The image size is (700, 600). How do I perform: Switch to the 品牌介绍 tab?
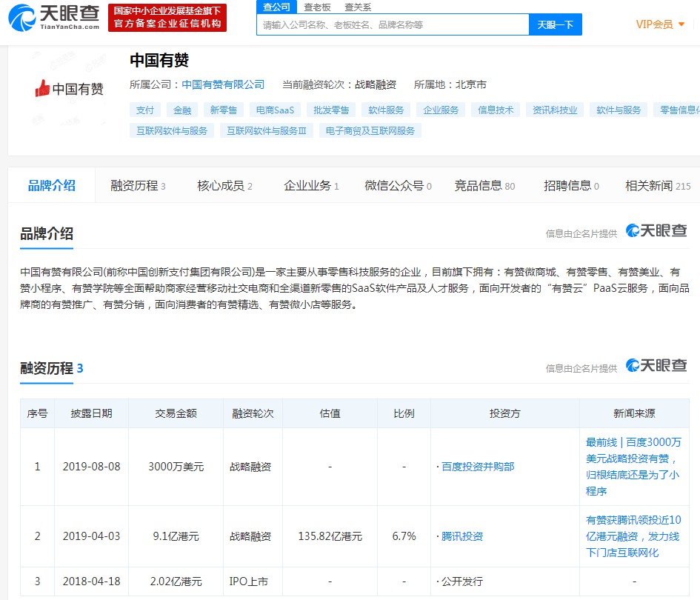(x=51, y=185)
